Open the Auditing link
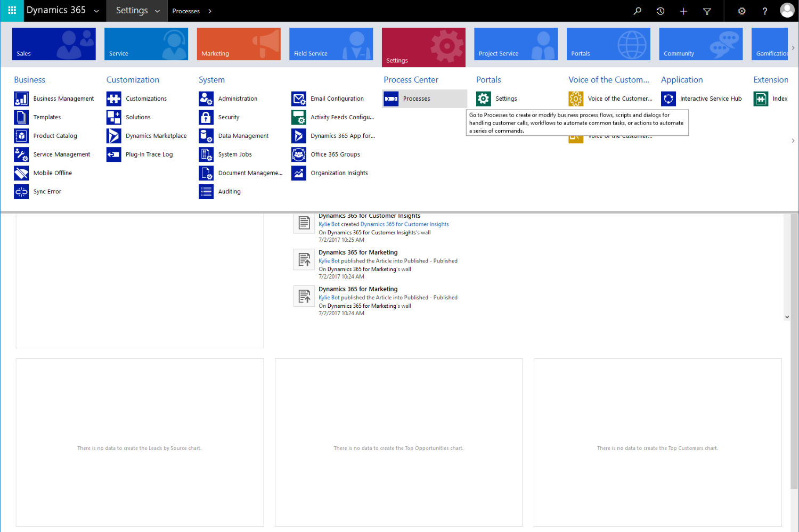799x532 pixels. tap(230, 192)
